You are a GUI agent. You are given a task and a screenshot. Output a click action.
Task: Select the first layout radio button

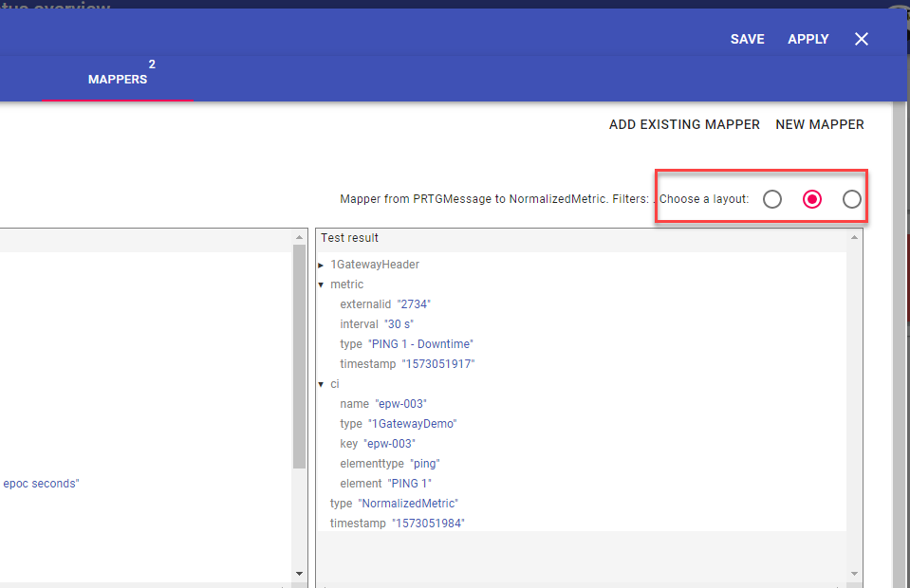772,199
